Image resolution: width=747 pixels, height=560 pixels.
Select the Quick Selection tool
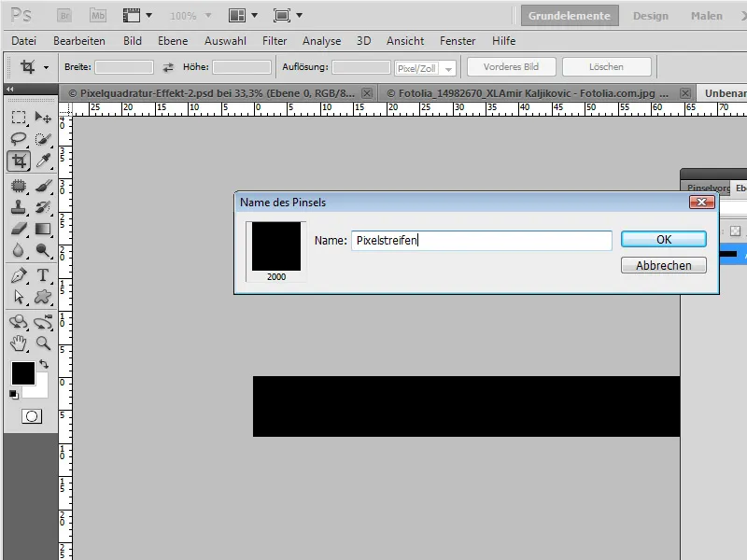43,139
